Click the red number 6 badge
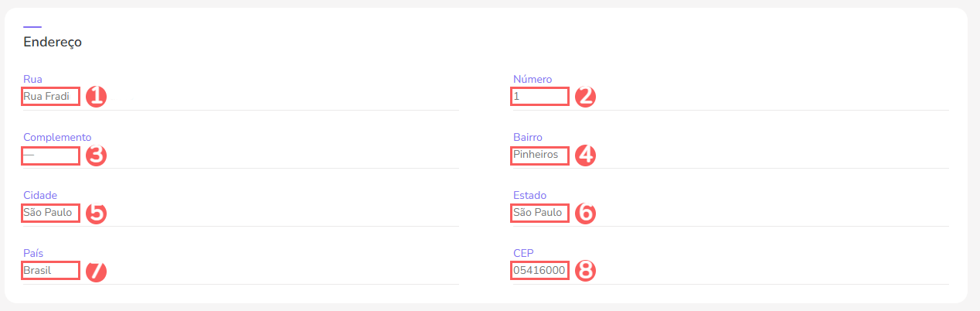This screenshot has width=980, height=311. (x=586, y=213)
